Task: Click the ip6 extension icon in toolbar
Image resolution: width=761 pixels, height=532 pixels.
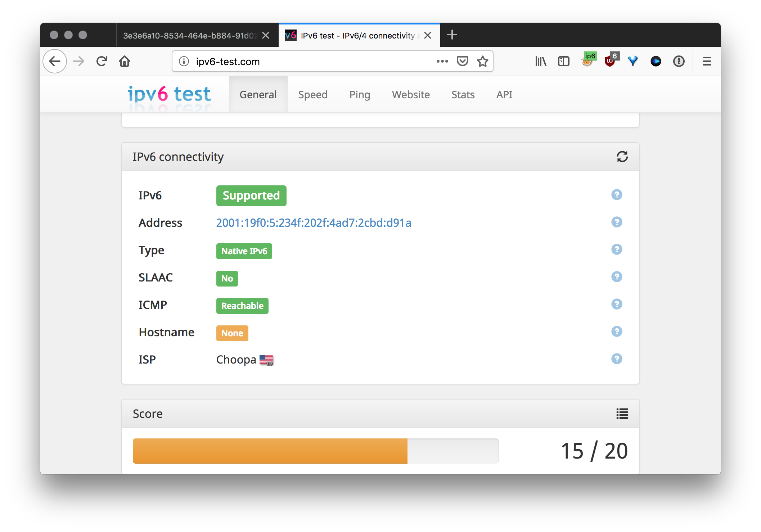Action: [587, 60]
